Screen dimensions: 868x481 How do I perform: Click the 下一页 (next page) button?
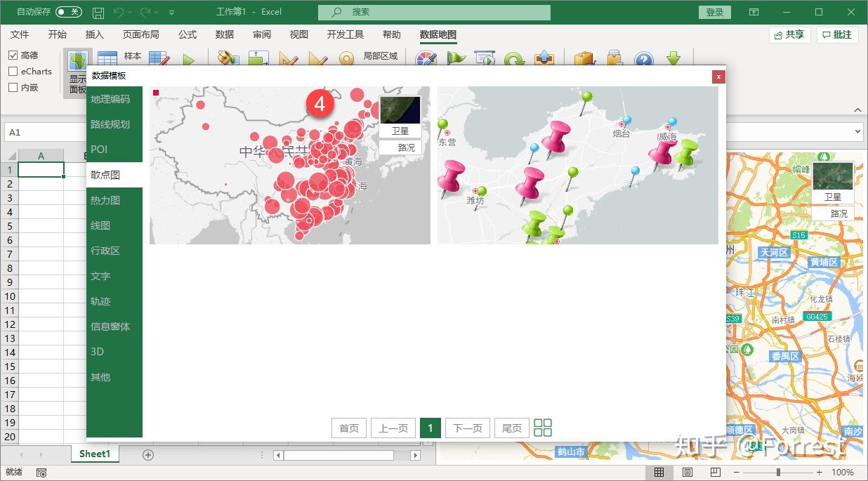pos(467,427)
